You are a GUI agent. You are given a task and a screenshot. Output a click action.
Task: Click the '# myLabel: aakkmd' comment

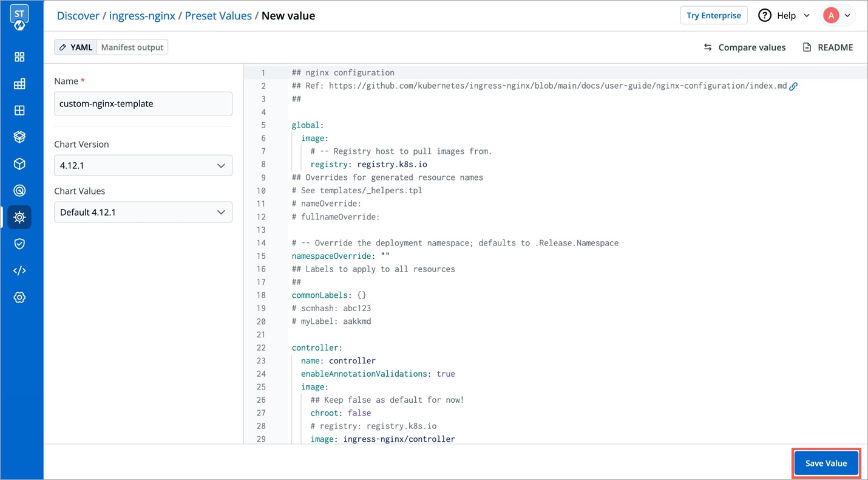pos(331,321)
